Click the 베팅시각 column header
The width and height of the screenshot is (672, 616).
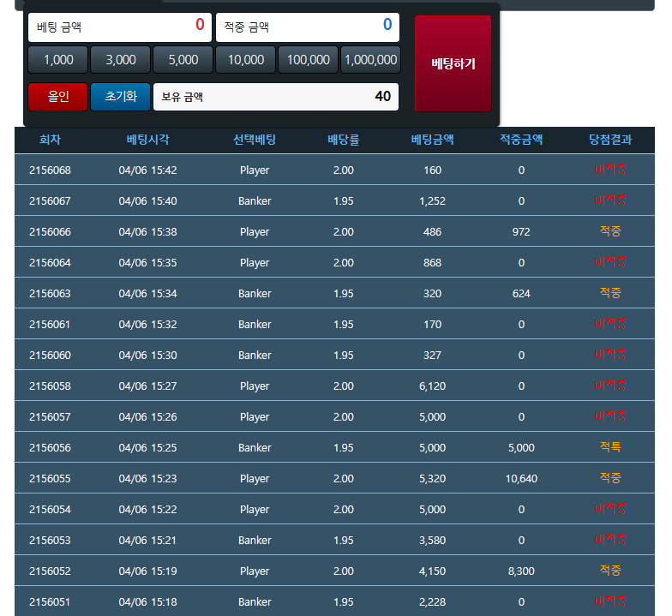tap(147, 140)
